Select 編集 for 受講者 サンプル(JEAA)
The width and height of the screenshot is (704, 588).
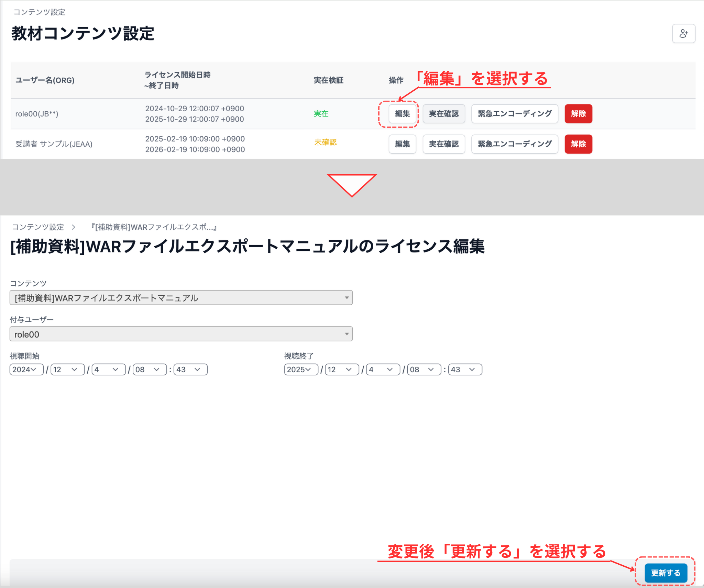pyautogui.click(x=402, y=144)
